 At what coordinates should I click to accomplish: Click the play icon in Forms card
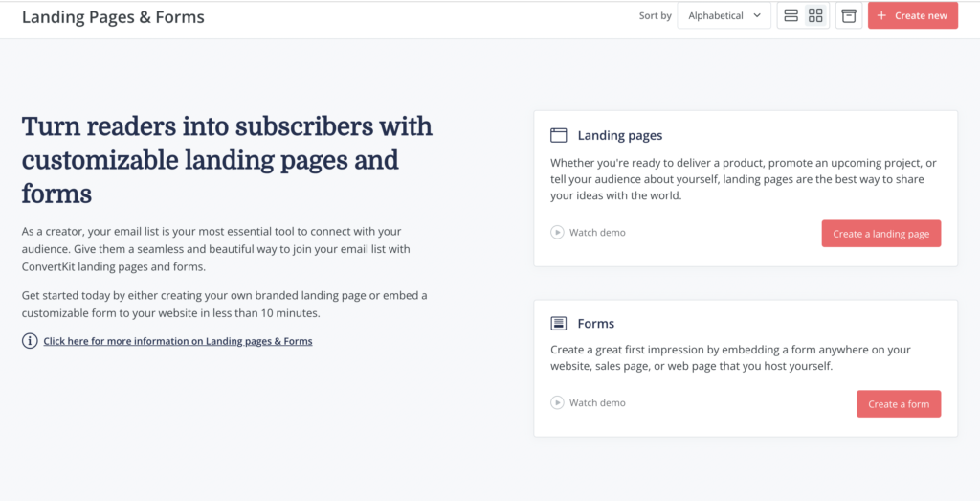557,402
